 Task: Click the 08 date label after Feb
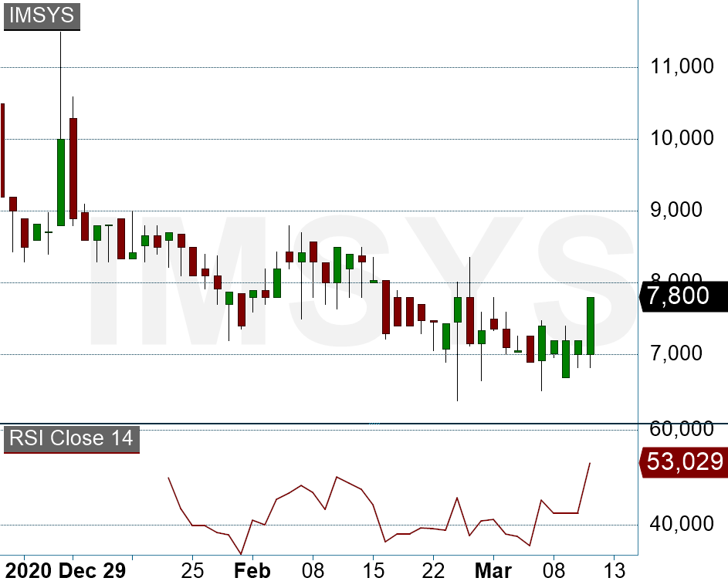(x=313, y=571)
